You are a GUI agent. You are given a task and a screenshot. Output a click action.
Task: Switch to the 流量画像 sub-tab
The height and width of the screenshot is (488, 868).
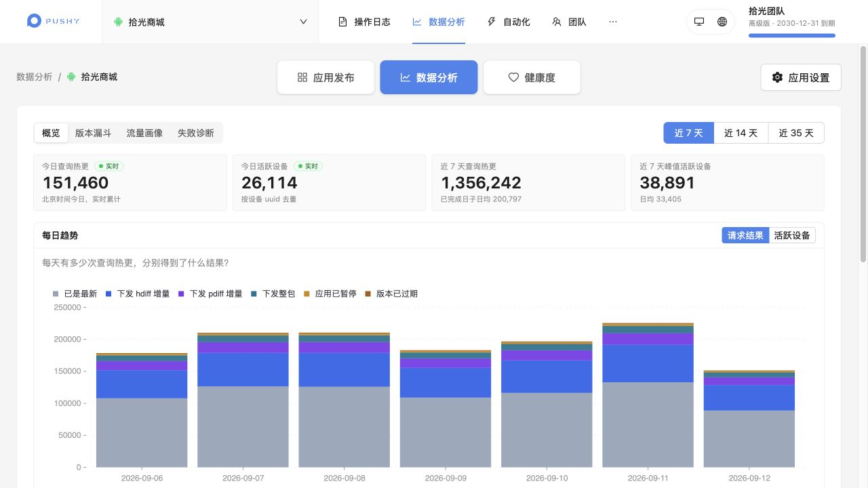tap(144, 133)
